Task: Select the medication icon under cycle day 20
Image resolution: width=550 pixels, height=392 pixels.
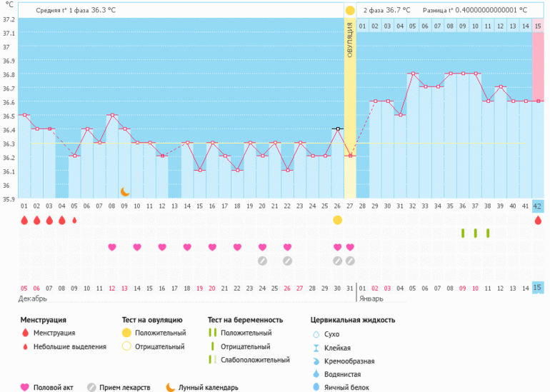Action: (262, 261)
